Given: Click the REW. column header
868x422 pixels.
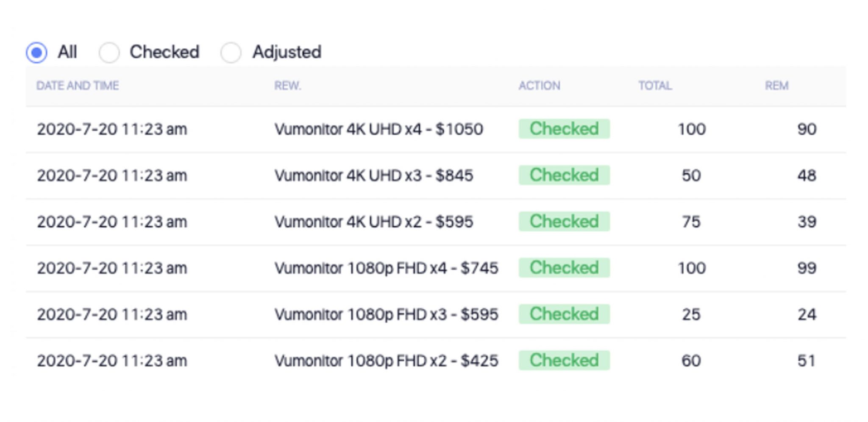Looking at the screenshot, I should pos(287,86).
